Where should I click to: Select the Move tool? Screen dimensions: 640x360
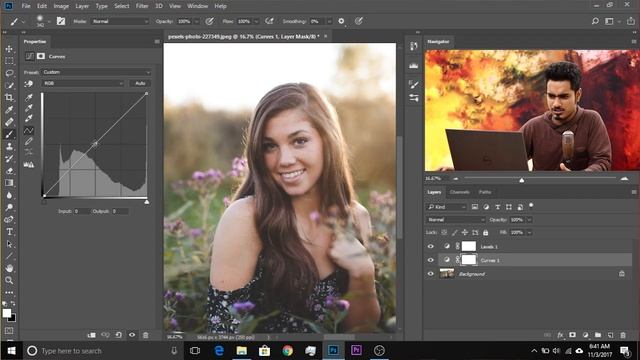9,49
